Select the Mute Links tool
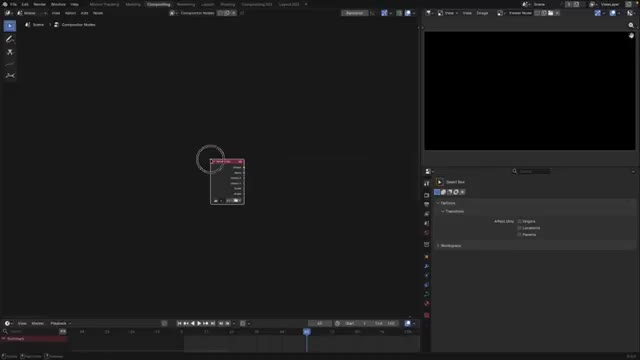Viewport: 640px width, 360px height. coord(10,64)
